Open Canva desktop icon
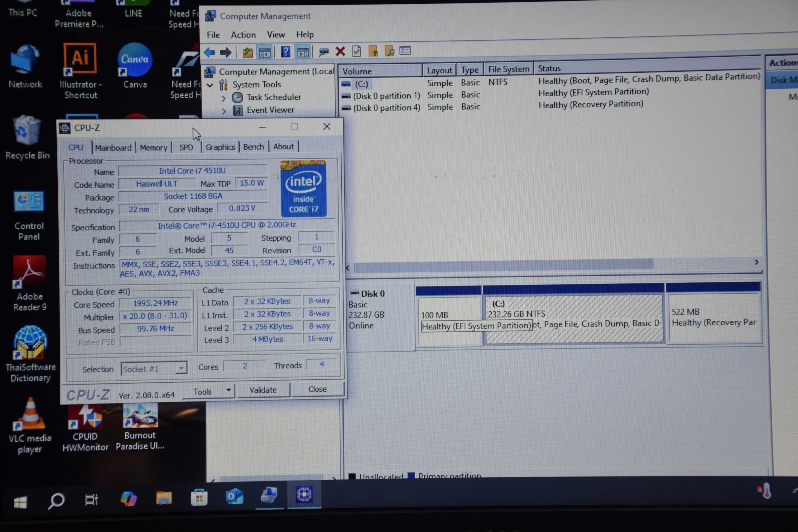798x532 pixels. pyautogui.click(x=135, y=66)
